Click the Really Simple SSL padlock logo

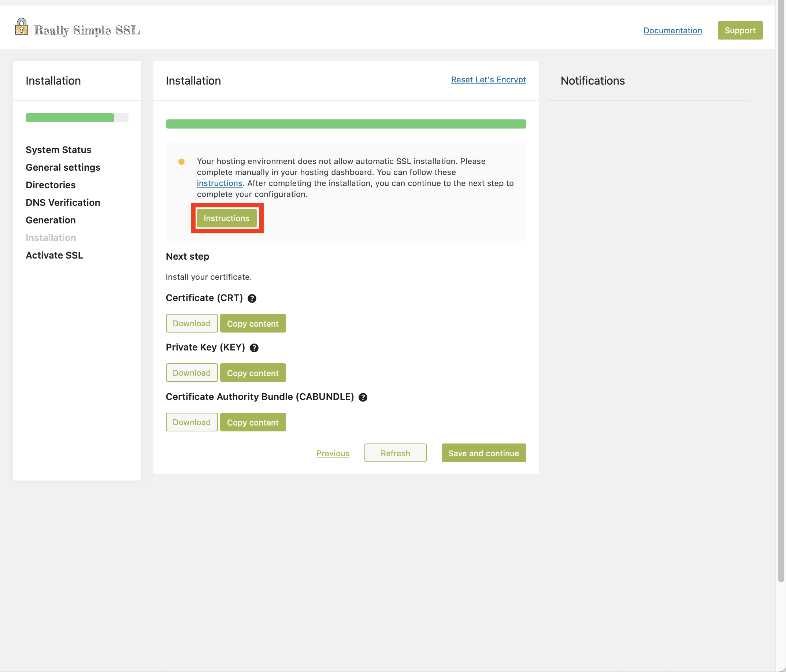coord(21,26)
